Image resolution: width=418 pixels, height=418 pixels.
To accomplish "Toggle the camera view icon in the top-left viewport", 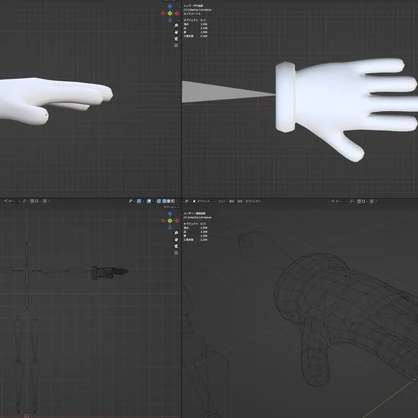I will 176,39.
